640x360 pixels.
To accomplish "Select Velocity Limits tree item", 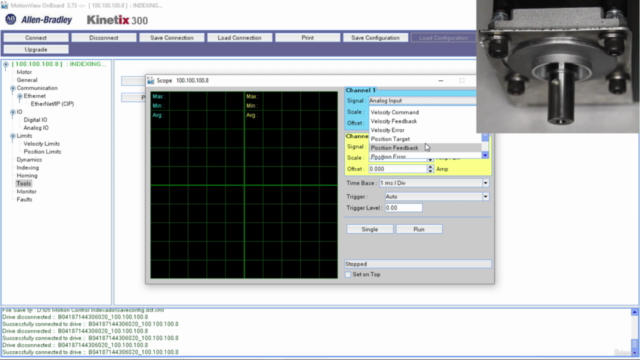I will (x=42, y=144).
